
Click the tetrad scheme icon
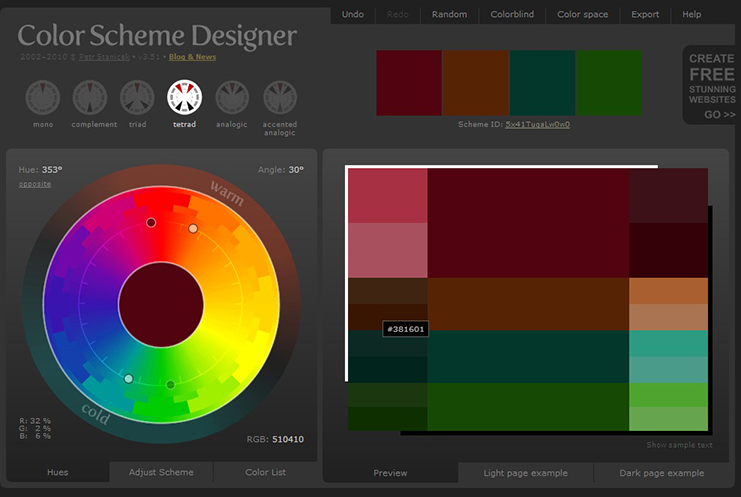184,98
